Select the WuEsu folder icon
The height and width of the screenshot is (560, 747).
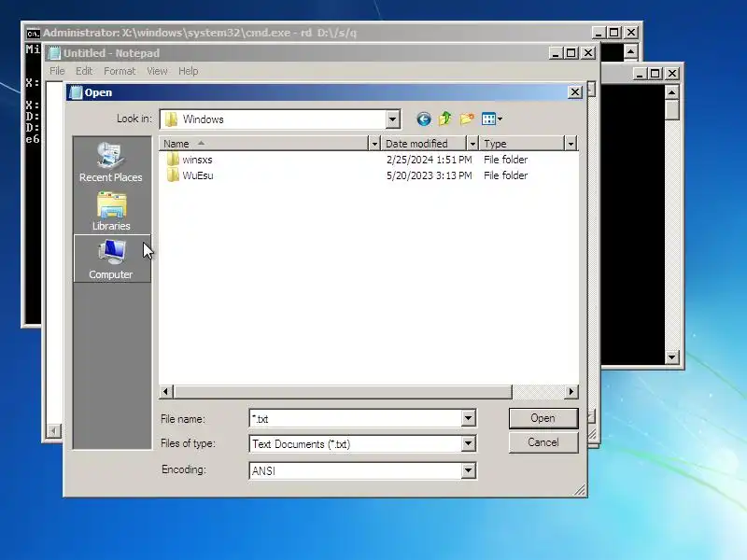(x=173, y=175)
